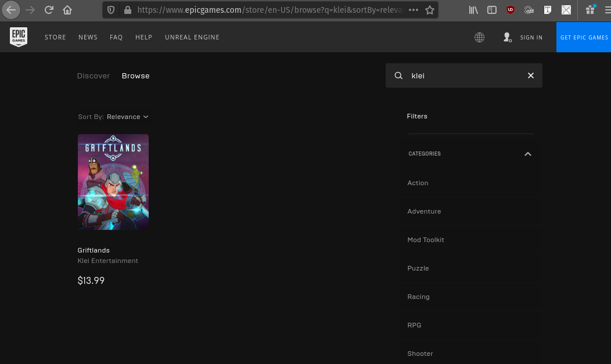Viewport: 611px width, 364px height.
Task: Click the Epic Games logo
Action: point(19,37)
